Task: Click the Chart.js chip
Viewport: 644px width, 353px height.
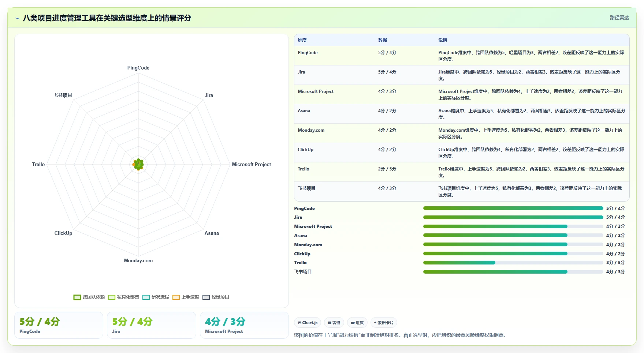Action: point(308,323)
